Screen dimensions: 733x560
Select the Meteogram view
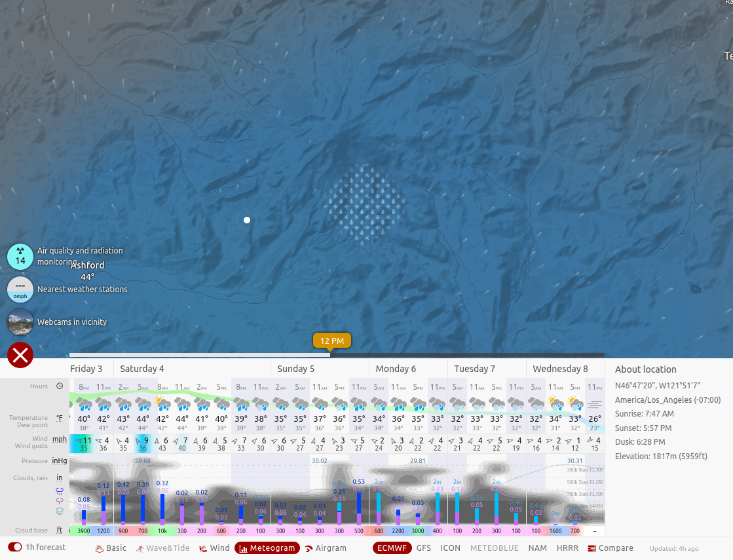pyautogui.click(x=267, y=548)
